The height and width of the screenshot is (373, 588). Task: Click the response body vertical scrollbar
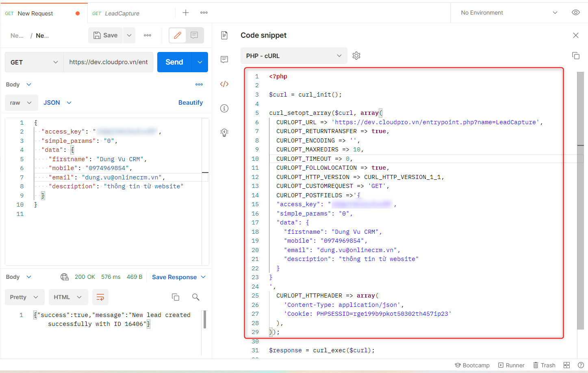tap(205, 319)
